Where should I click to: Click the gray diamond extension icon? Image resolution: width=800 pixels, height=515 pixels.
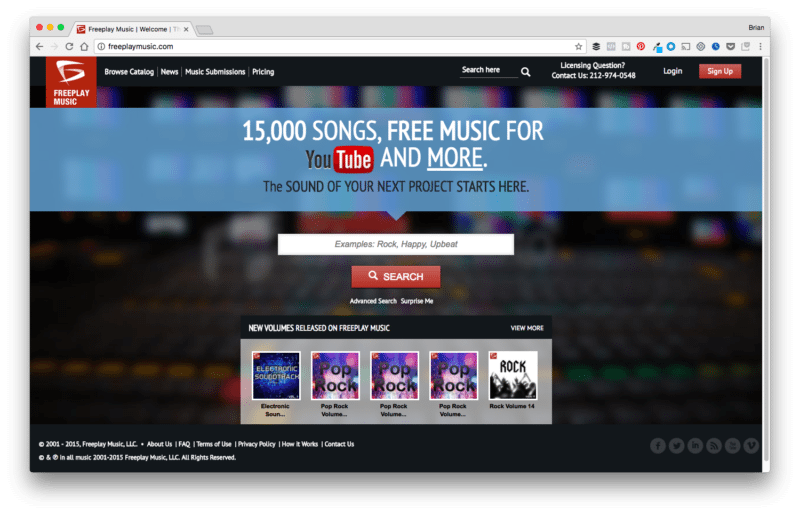(701, 46)
